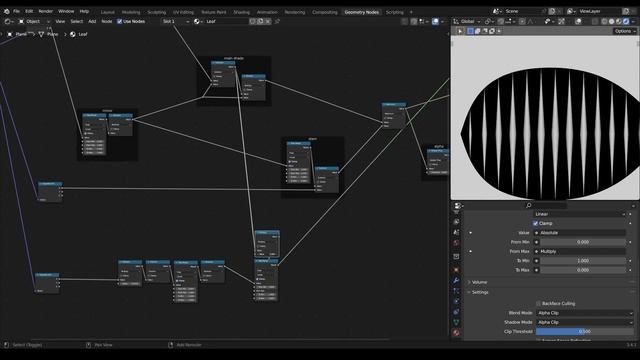Image resolution: width=640 pixels, height=360 pixels.
Task: Adjust the Clip Threshold slider
Action: [x=584, y=331]
